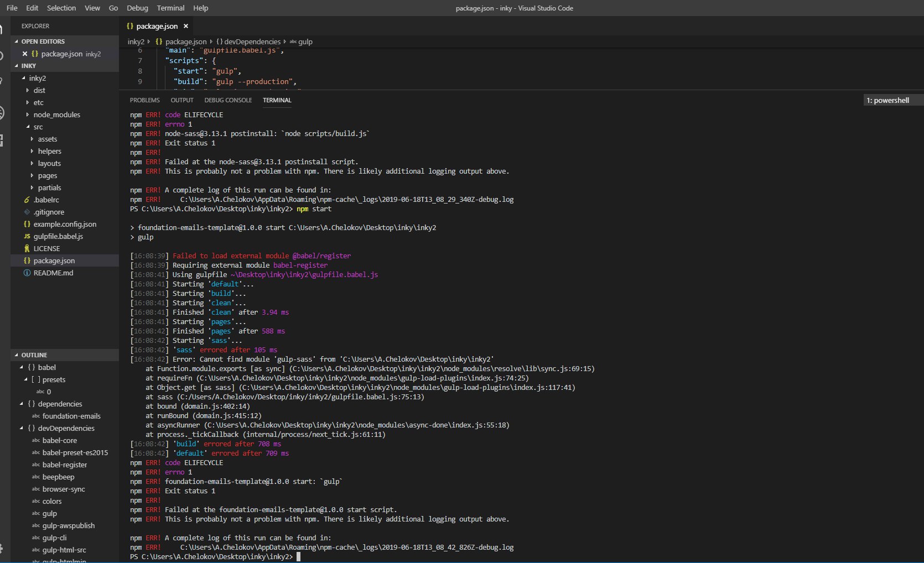This screenshot has width=924, height=563.
Task: Switch to the DEBUG CONSOLE tab
Action: click(x=228, y=100)
